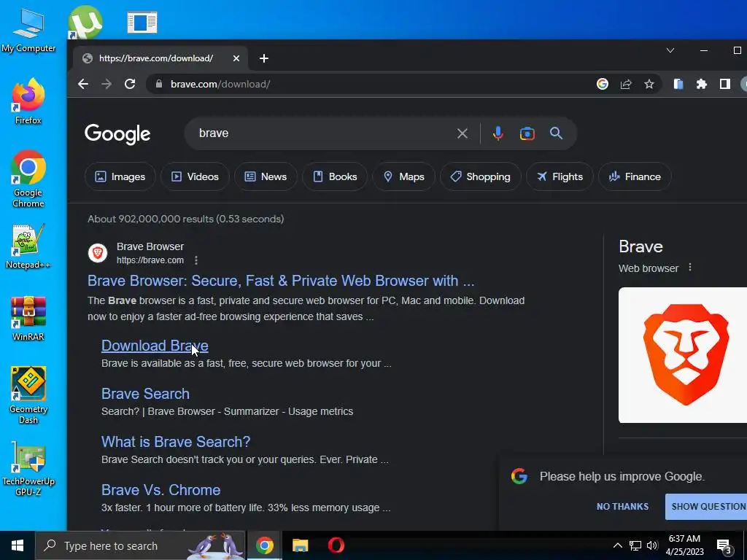Start voice search with the microphone icon
747x560 pixels.
(498, 133)
